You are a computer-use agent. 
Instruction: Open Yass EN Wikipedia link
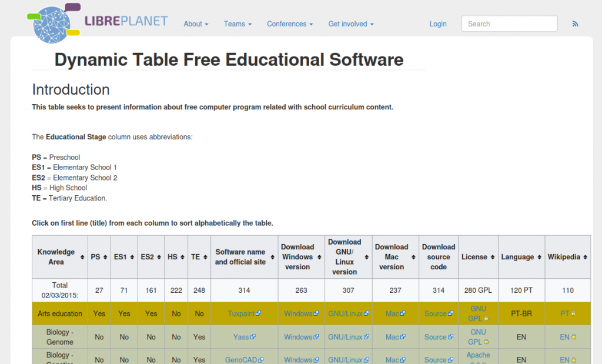tap(567, 337)
